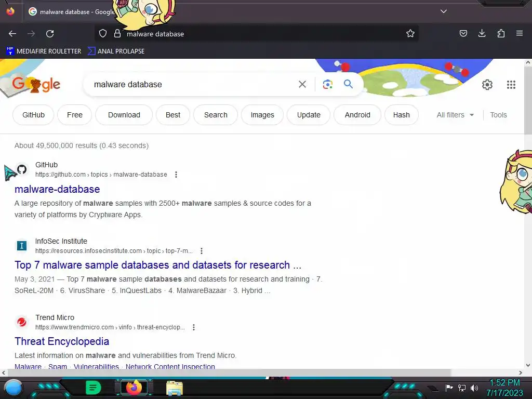
Task: View site security padlock info
Action: (x=117, y=34)
